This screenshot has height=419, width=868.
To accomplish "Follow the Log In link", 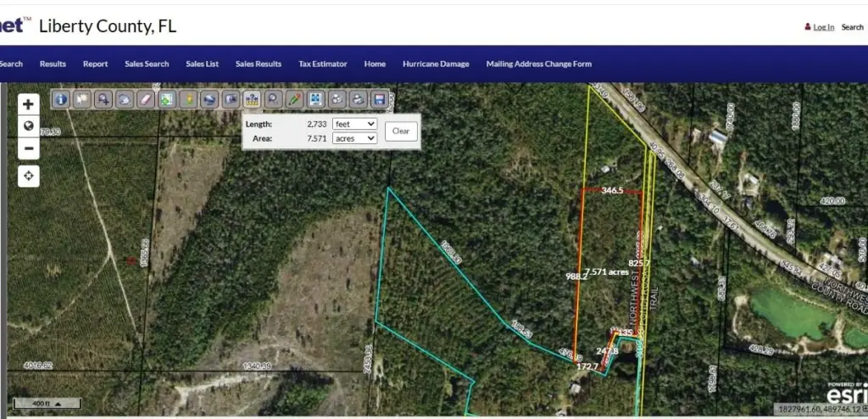I will [823, 27].
